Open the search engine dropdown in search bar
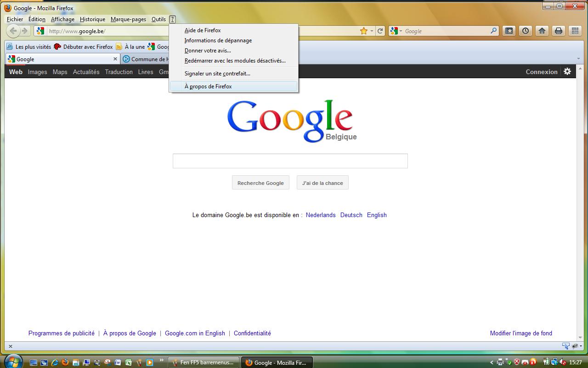588x368 pixels. point(396,31)
